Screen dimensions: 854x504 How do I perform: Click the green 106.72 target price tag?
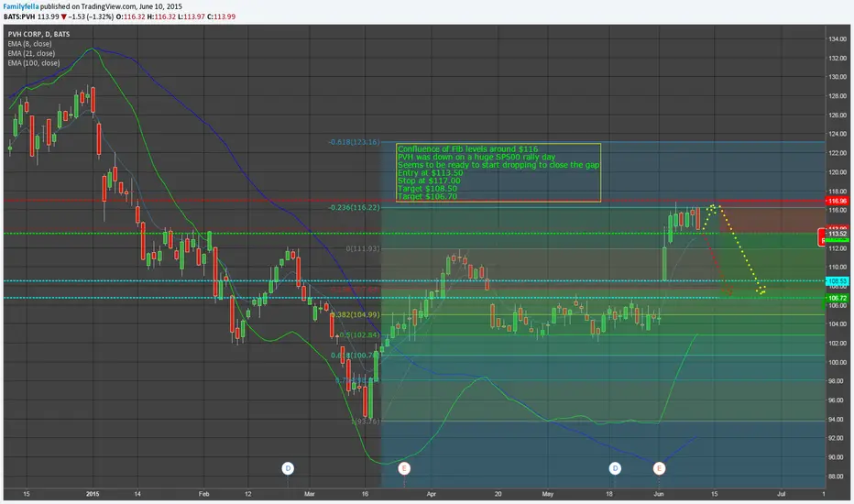tap(838, 298)
